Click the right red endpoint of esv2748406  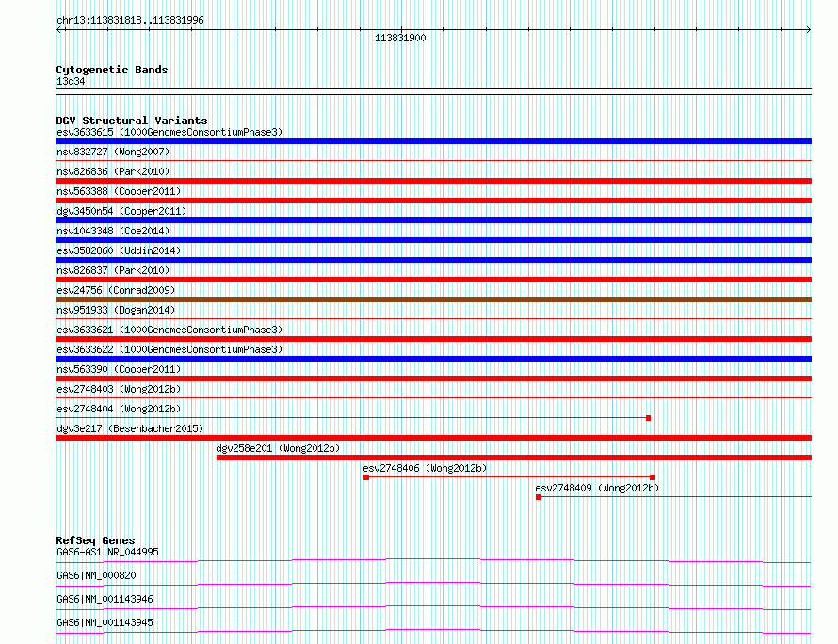(652, 477)
